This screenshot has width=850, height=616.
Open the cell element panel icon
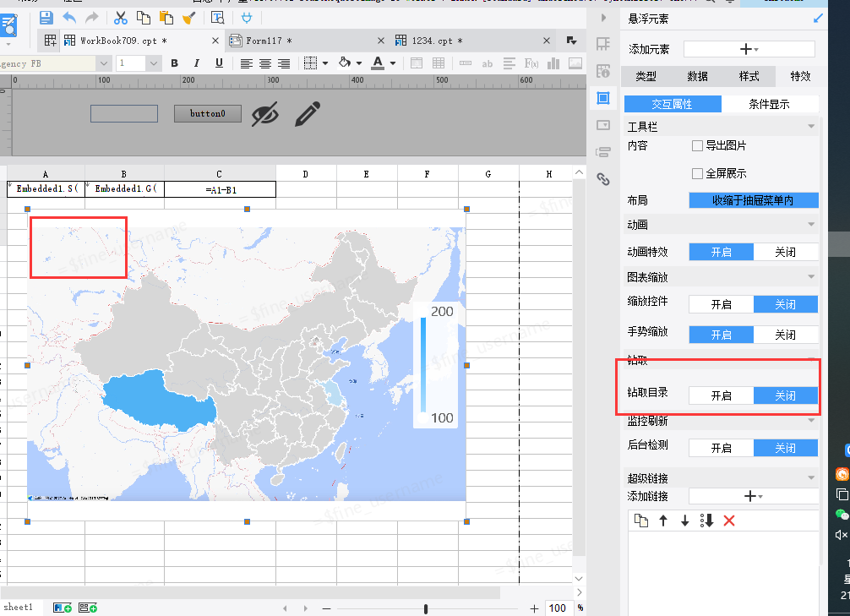click(602, 43)
